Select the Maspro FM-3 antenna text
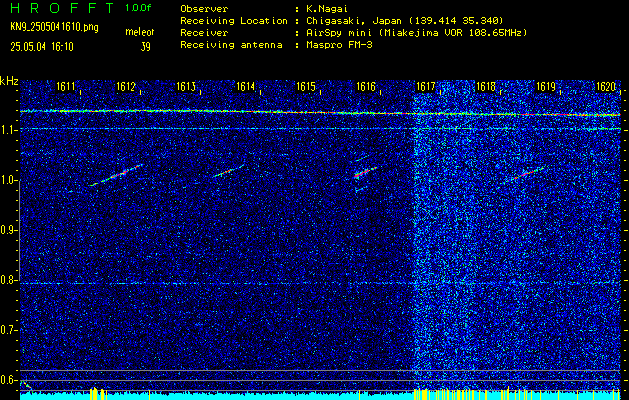The height and width of the screenshot is (400, 629). coord(339,45)
